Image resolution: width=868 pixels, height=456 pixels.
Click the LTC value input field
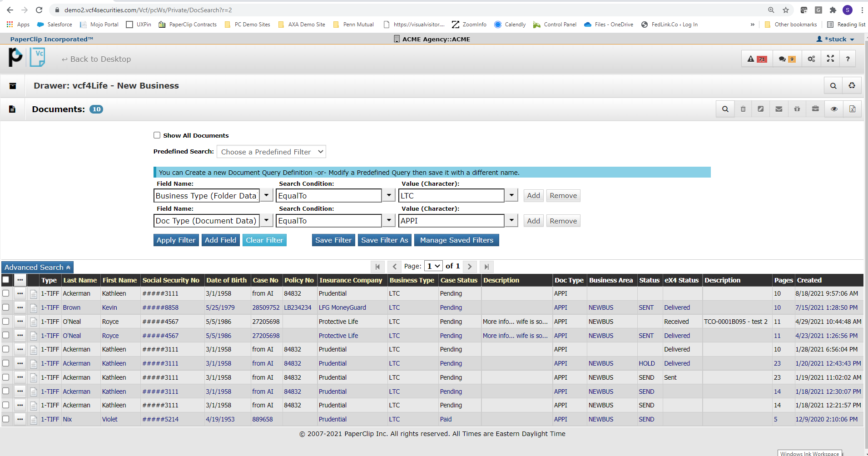pos(451,196)
